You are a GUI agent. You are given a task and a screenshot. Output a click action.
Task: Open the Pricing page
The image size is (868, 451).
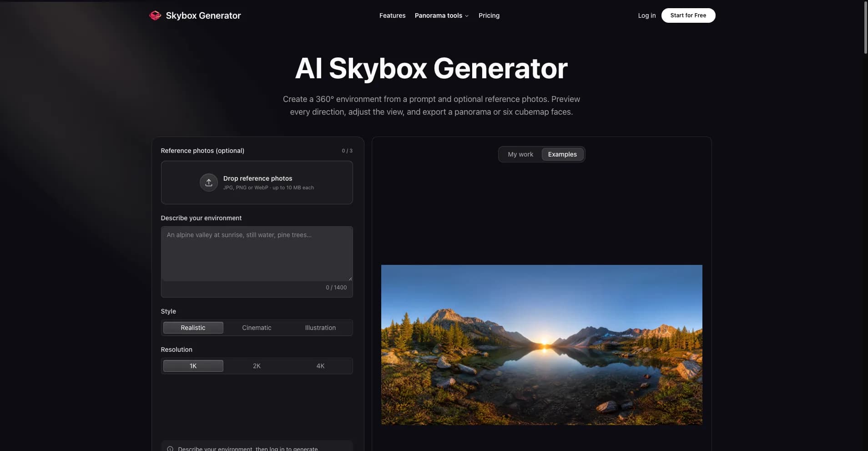coord(489,15)
